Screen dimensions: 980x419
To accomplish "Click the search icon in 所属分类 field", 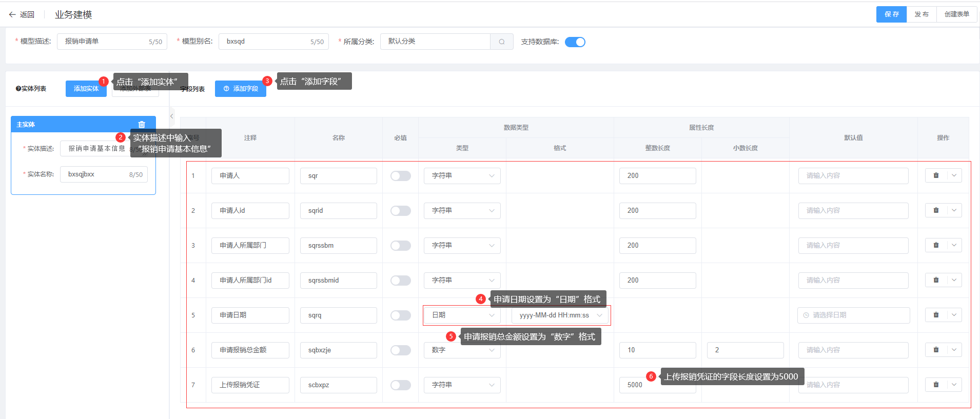I will click(x=501, y=42).
